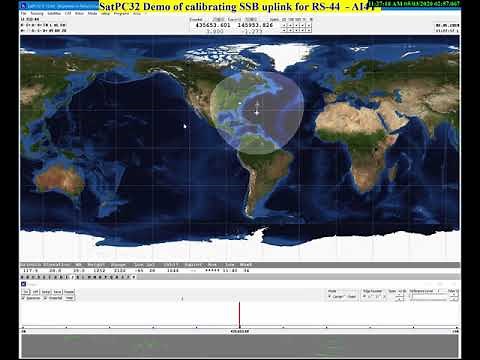Screen dimensions: 480x360
Task: Open the Rotor menu
Action: click(x=79, y=14)
